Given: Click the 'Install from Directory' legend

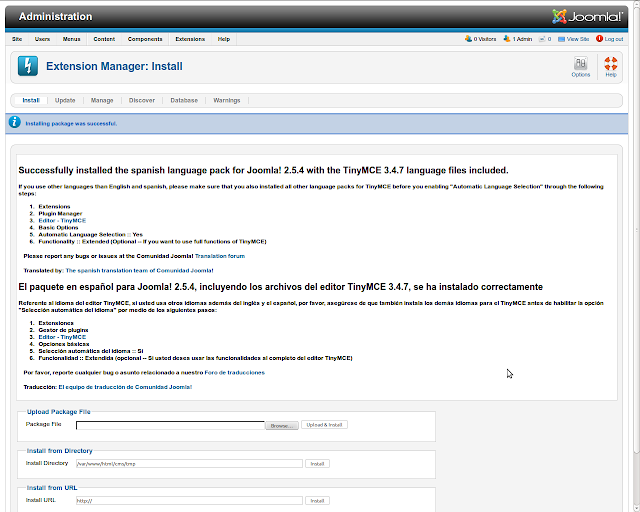Looking at the screenshot, I should tap(60, 451).
